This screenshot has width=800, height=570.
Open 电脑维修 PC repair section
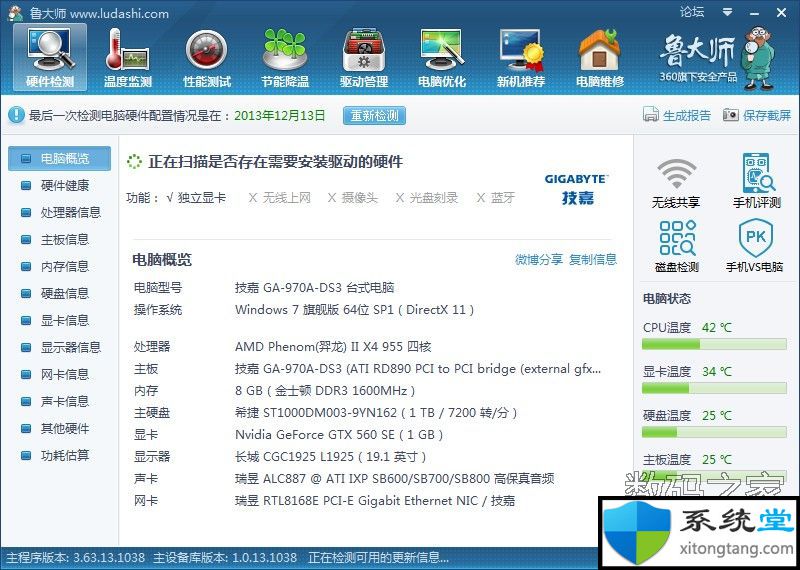[599, 57]
